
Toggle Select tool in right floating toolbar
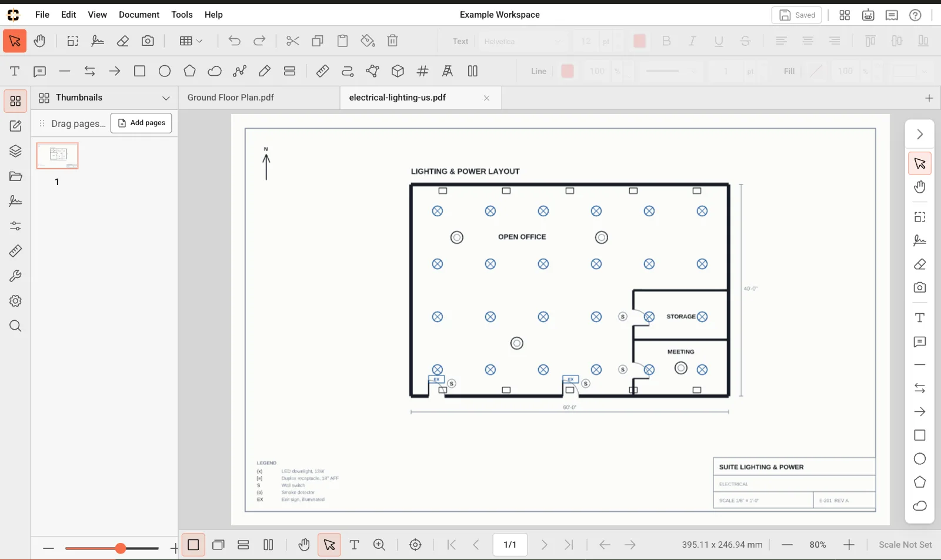(x=920, y=163)
